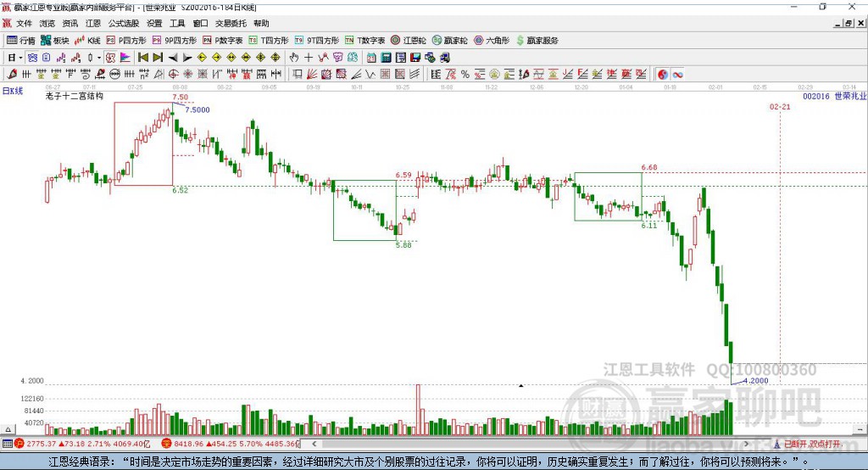Open the 江恩轮 tool
This screenshot has height=470, width=868.
click(x=409, y=41)
